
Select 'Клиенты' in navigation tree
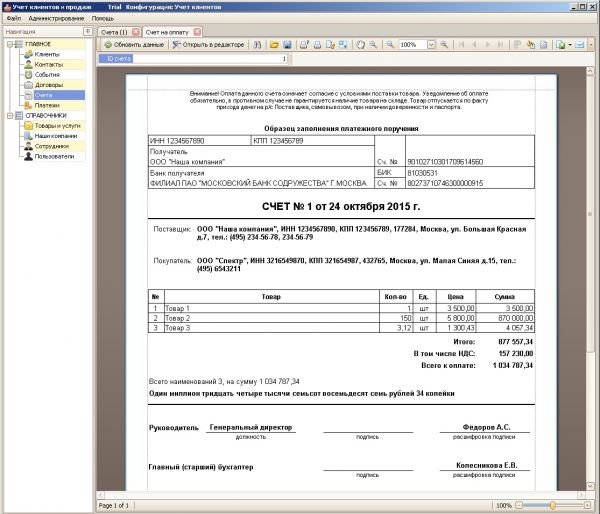coord(47,54)
